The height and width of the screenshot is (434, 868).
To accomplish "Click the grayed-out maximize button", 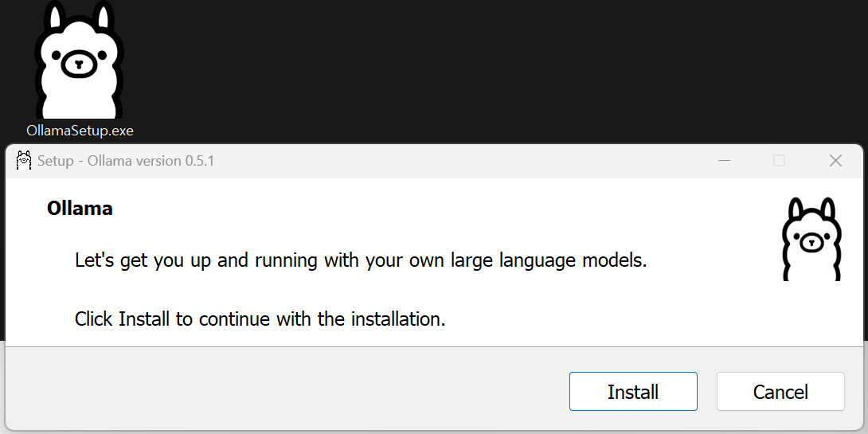I will [x=779, y=160].
